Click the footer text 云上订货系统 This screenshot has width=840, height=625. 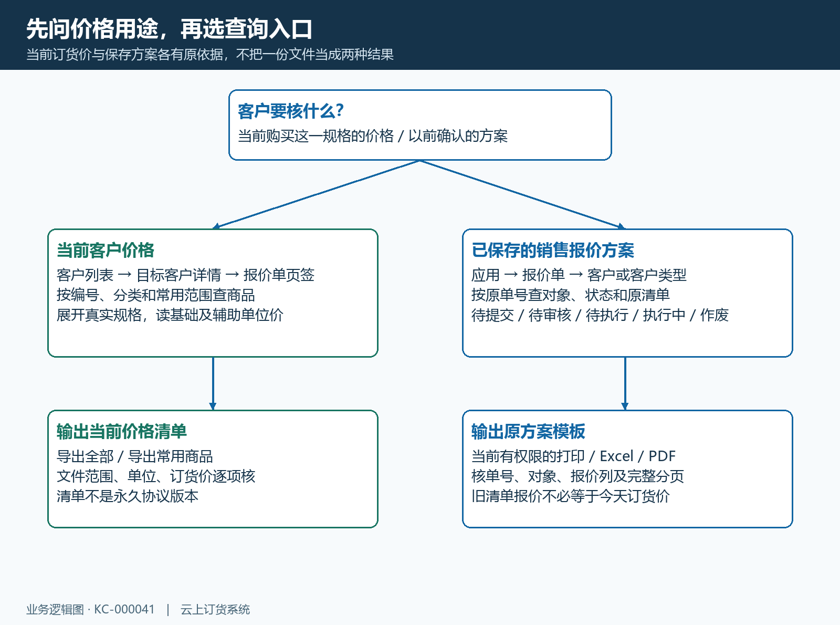[215, 609]
